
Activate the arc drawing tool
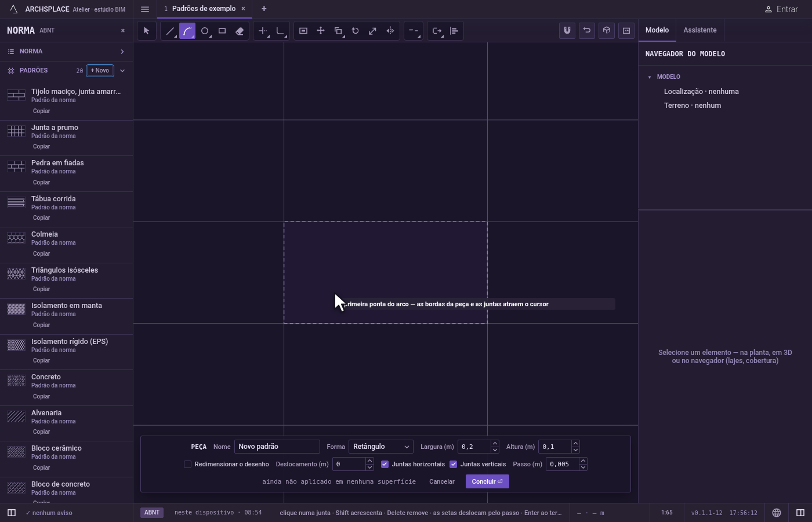tap(187, 31)
